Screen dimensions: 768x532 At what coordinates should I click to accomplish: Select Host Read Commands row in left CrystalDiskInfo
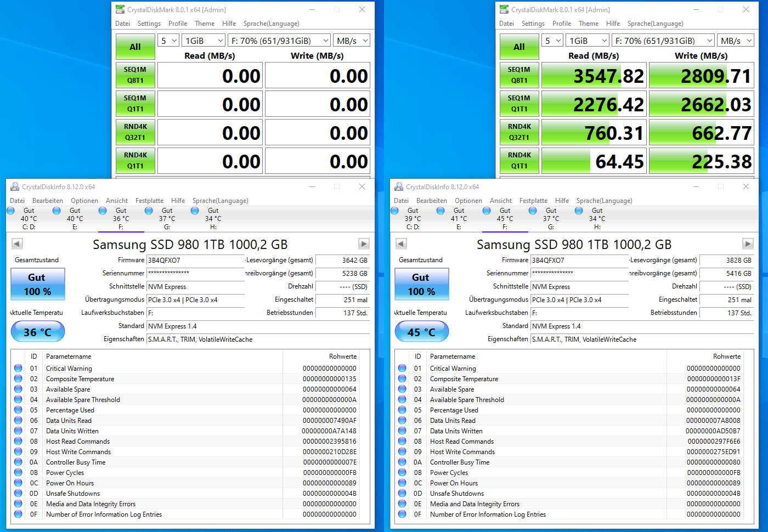coord(185,442)
